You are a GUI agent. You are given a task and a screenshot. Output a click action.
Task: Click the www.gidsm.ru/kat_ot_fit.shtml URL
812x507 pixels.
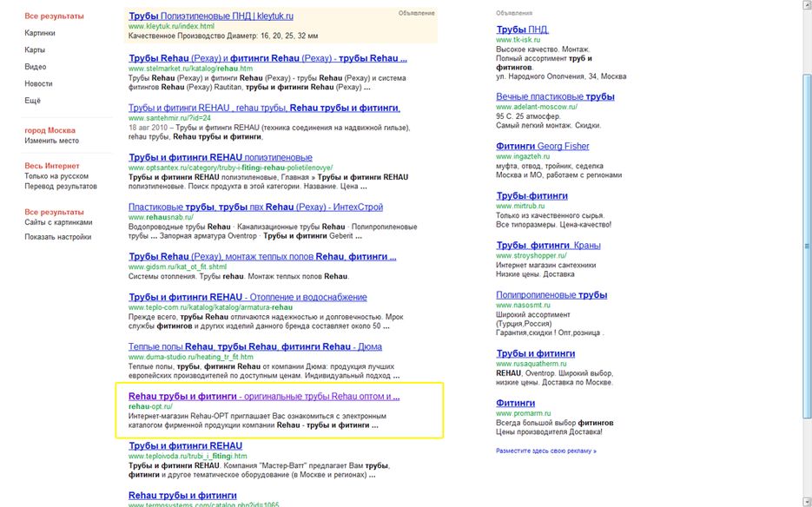point(177,267)
